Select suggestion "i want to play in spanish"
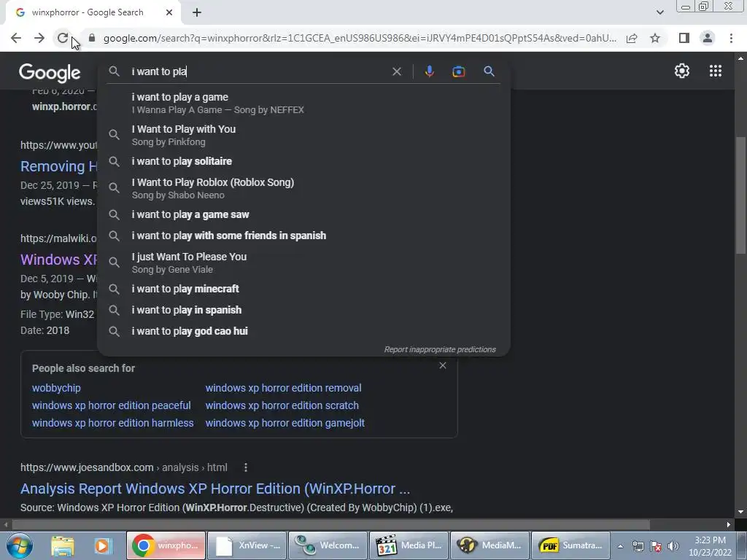Screen dimensions: 747x560 click(x=303, y=310)
